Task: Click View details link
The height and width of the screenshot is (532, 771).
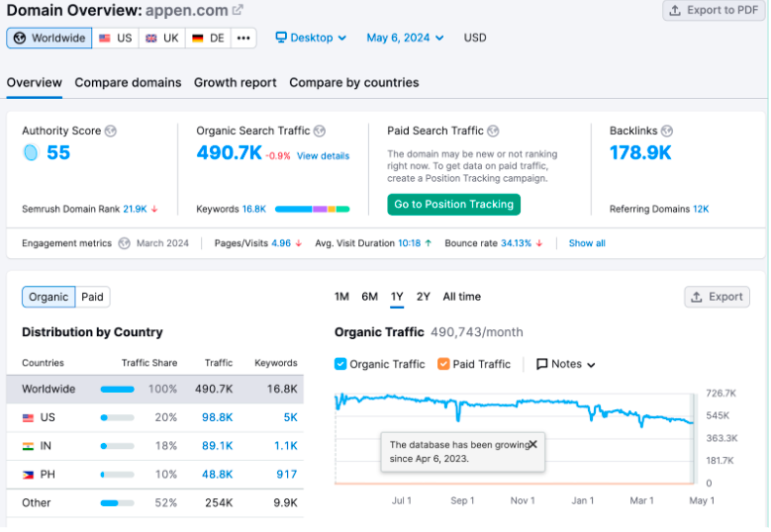Action: 323,156
